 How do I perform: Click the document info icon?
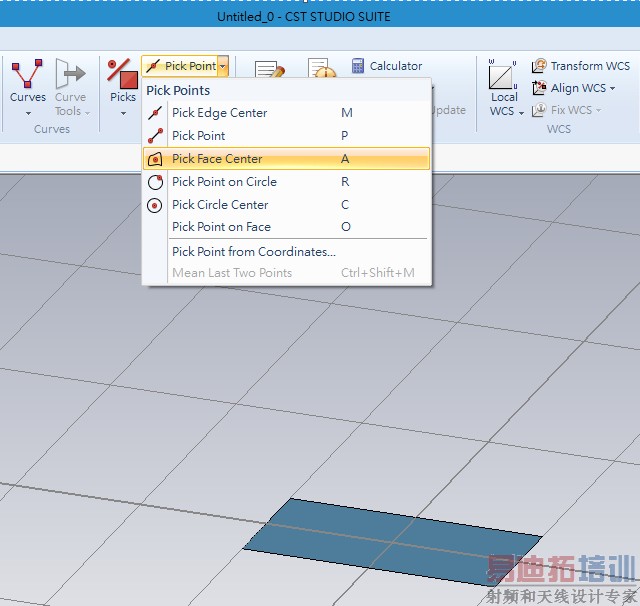(x=322, y=68)
